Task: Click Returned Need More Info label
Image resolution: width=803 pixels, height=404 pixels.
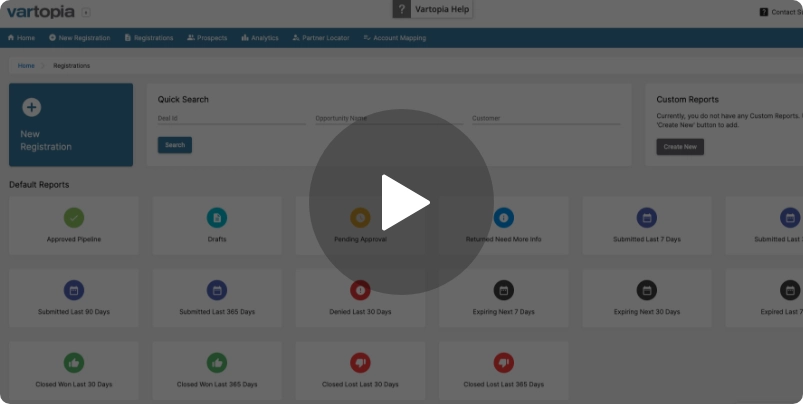Action: pyautogui.click(x=503, y=239)
